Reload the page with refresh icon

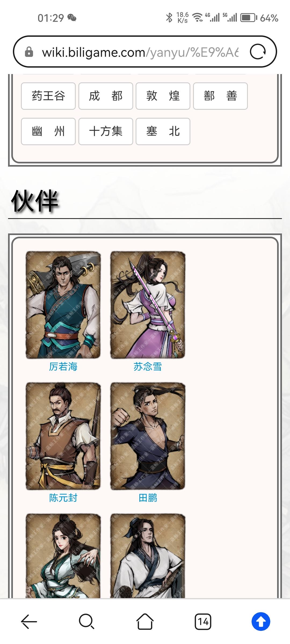coord(258,52)
